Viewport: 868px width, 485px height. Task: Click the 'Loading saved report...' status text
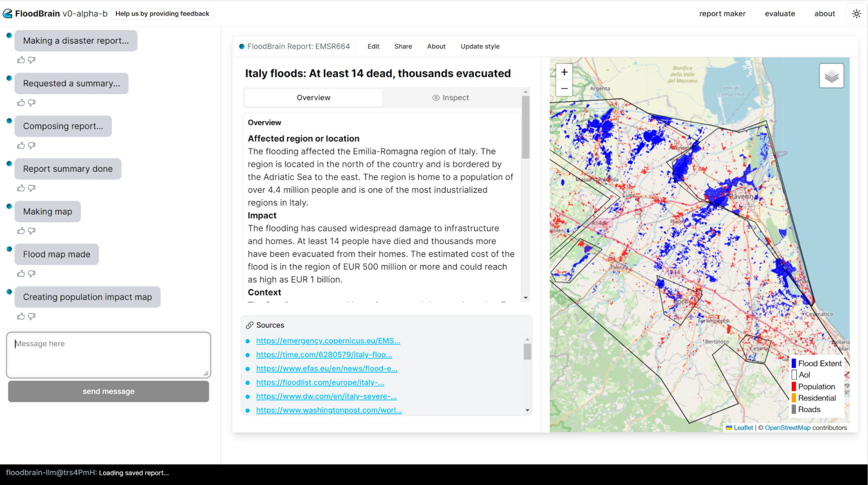[x=134, y=473]
